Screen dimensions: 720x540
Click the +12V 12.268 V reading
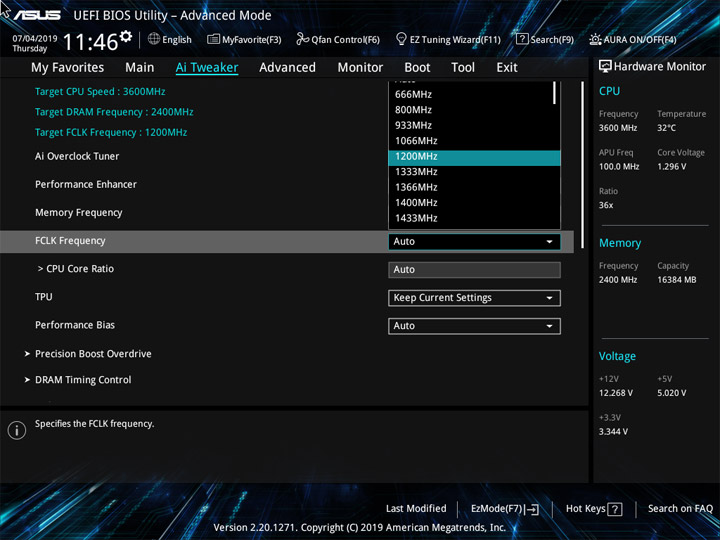(616, 393)
